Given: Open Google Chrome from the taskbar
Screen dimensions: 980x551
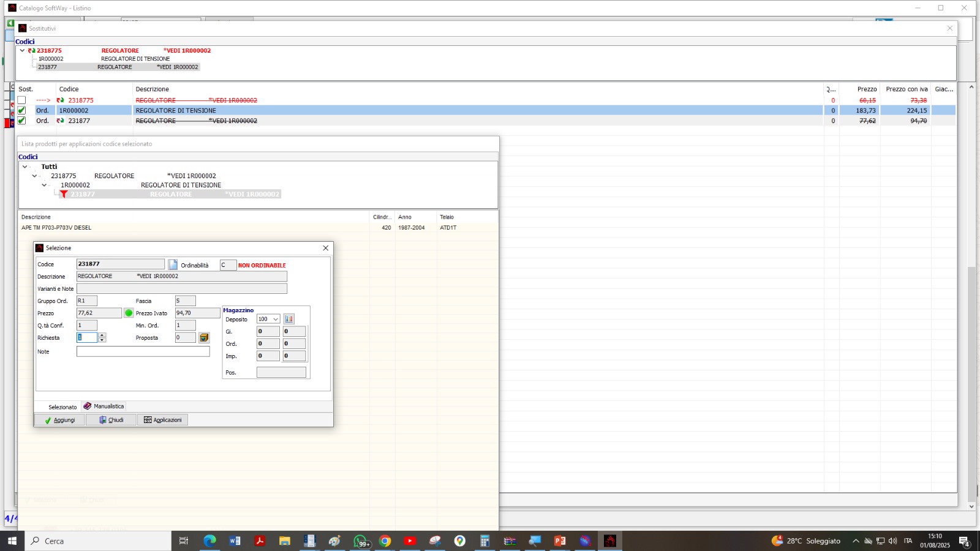Looking at the screenshot, I should pyautogui.click(x=385, y=541).
